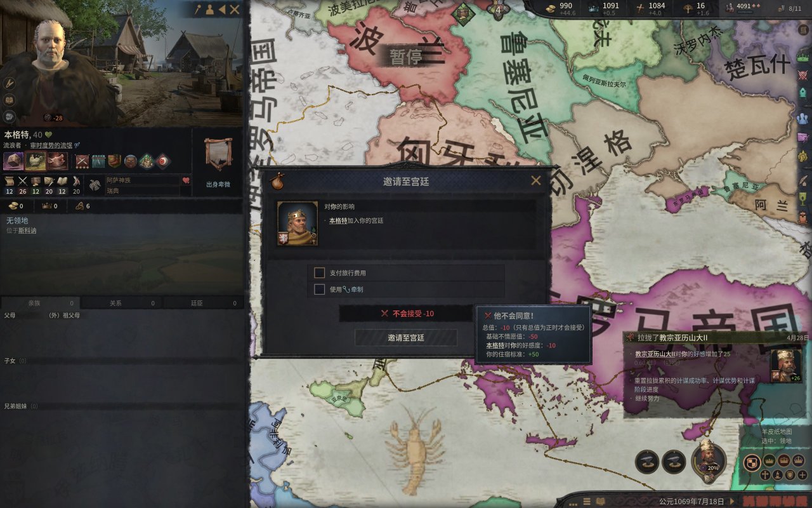
Task: Pin the character window with the pin icon
Action: point(198,10)
